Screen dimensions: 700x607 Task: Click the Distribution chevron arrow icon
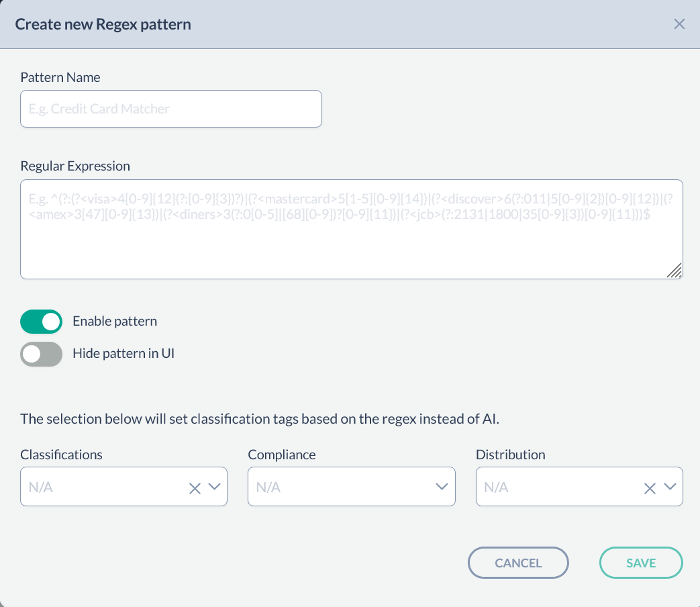click(670, 487)
